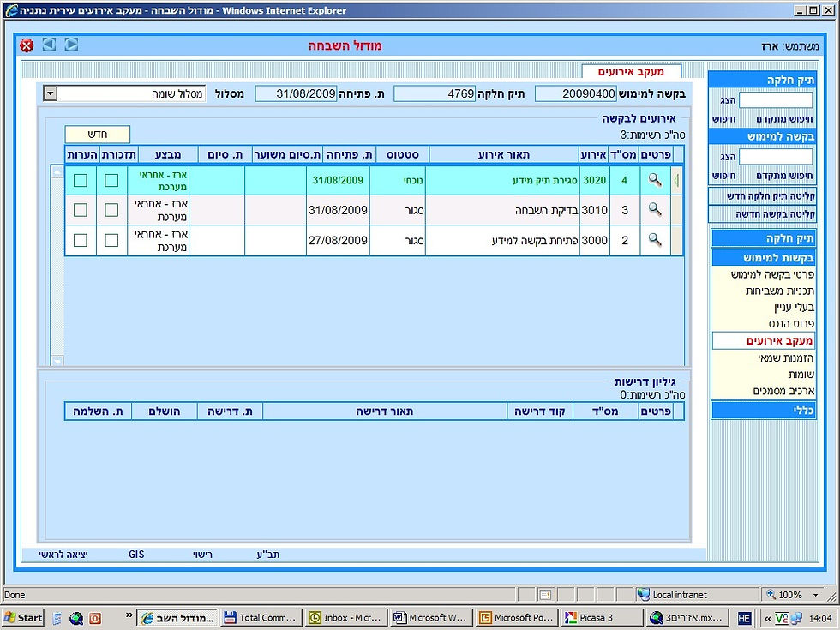
Task: Go to next record with right arrow icon
Action: [x=71, y=45]
